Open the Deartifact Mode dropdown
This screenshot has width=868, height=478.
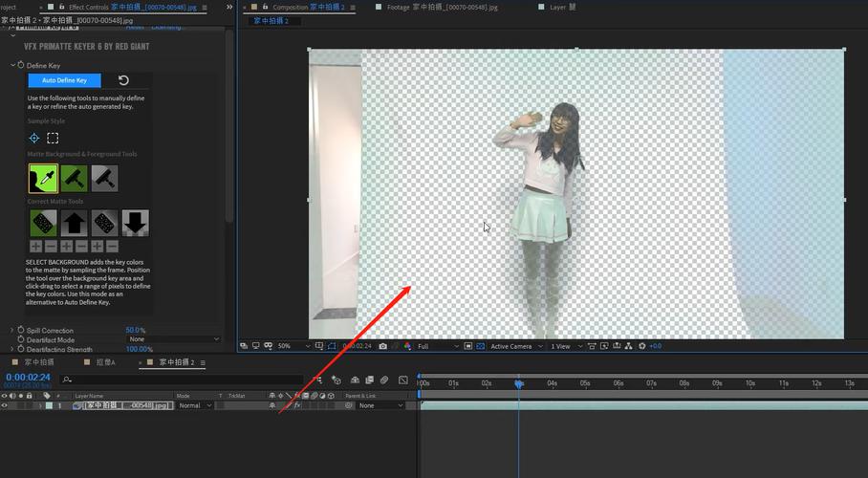coord(173,339)
